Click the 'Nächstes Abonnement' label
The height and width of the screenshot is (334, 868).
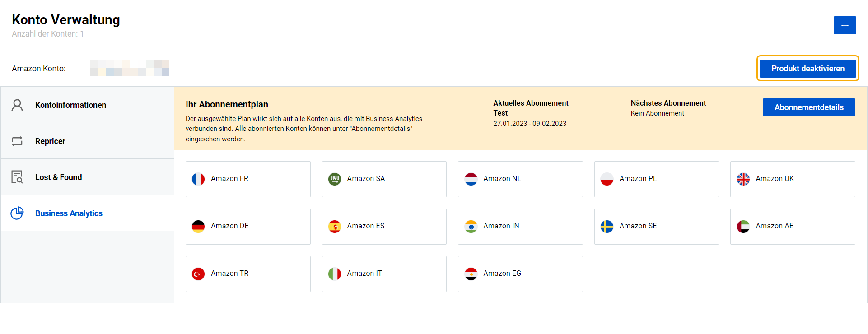coord(668,103)
